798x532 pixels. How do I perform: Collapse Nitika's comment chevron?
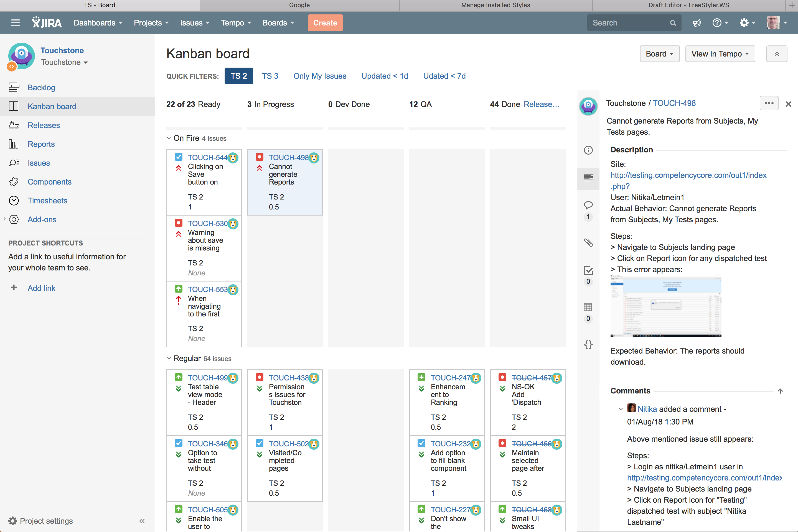(621, 409)
